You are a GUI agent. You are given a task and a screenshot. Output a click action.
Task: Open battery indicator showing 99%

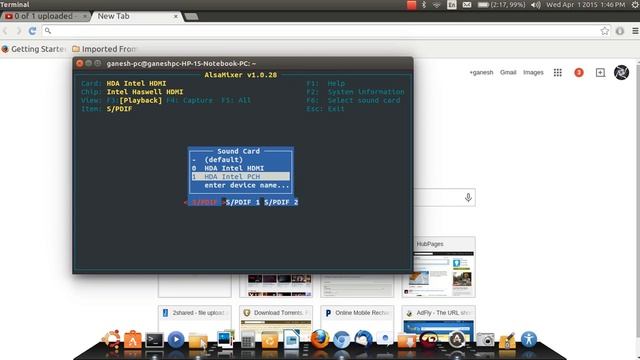(x=502, y=5)
